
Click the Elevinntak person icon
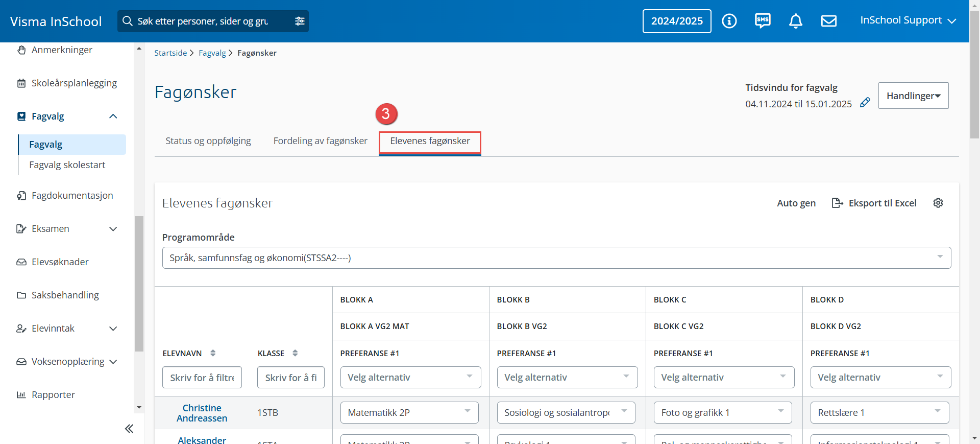click(x=21, y=329)
